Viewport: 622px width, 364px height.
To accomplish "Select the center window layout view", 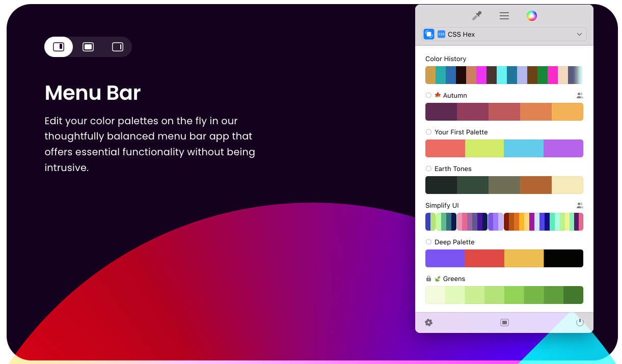I will coord(88,47).
